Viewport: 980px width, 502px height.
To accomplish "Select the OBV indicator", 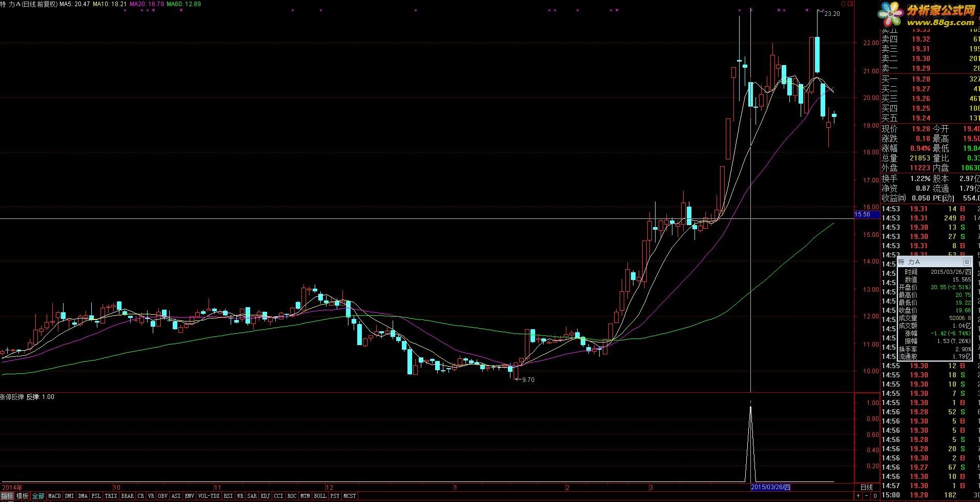I will (162, 496).
